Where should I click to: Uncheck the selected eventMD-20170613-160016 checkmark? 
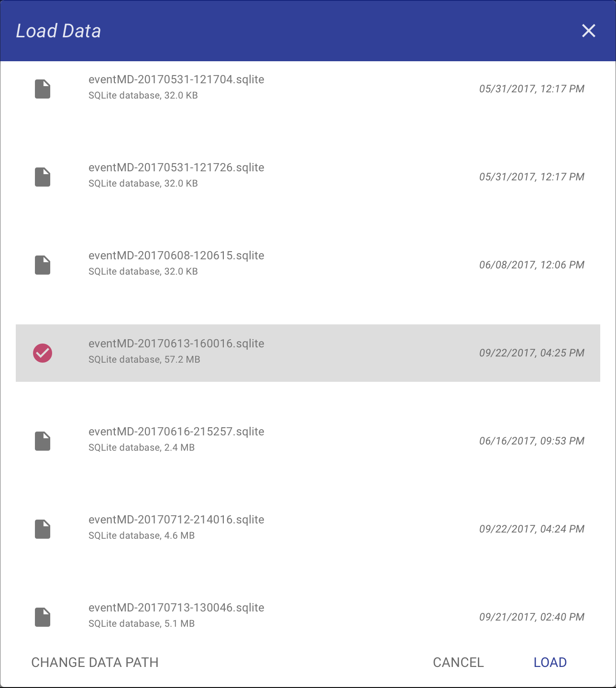click(x=43, y=353)
